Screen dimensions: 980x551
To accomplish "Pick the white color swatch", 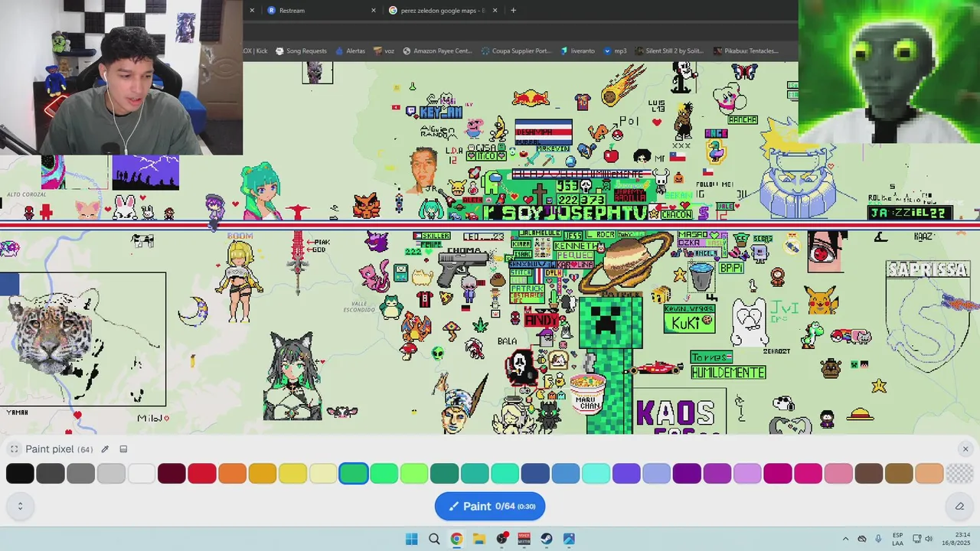I will coord(142,474).
